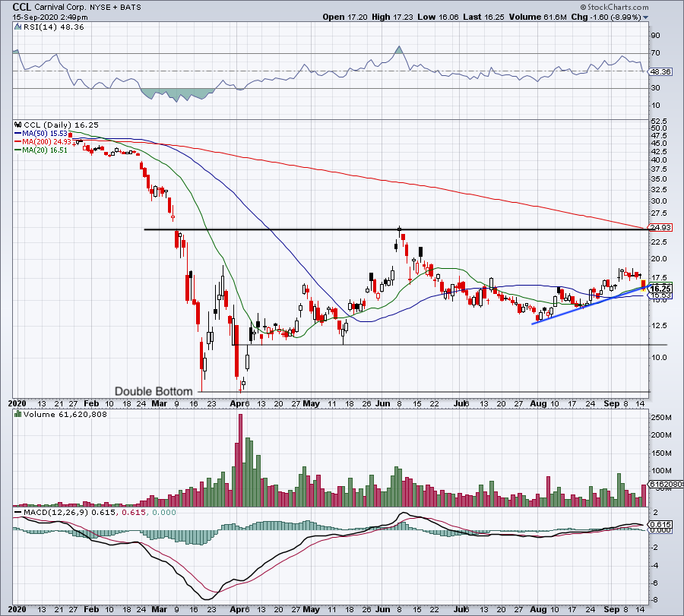Click the RSI 48.36 value tag
The height and width of the screenshot is (616, 684).
coord(660,71)
